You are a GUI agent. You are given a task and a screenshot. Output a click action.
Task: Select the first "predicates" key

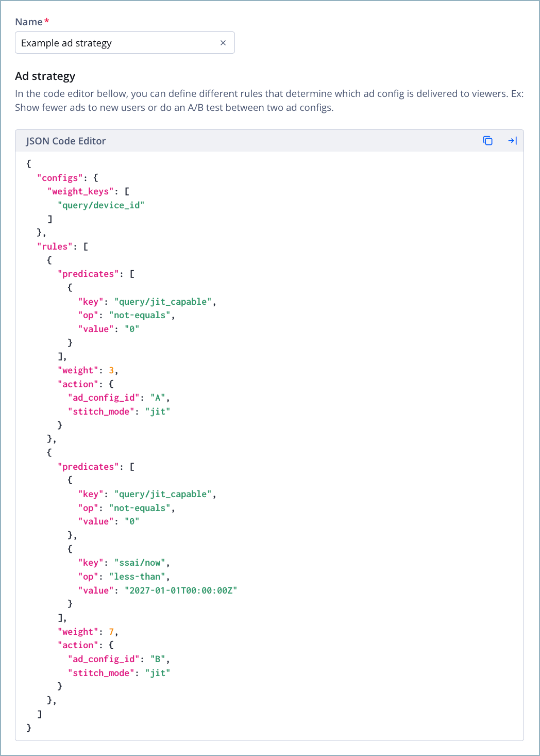coord(87,273)
